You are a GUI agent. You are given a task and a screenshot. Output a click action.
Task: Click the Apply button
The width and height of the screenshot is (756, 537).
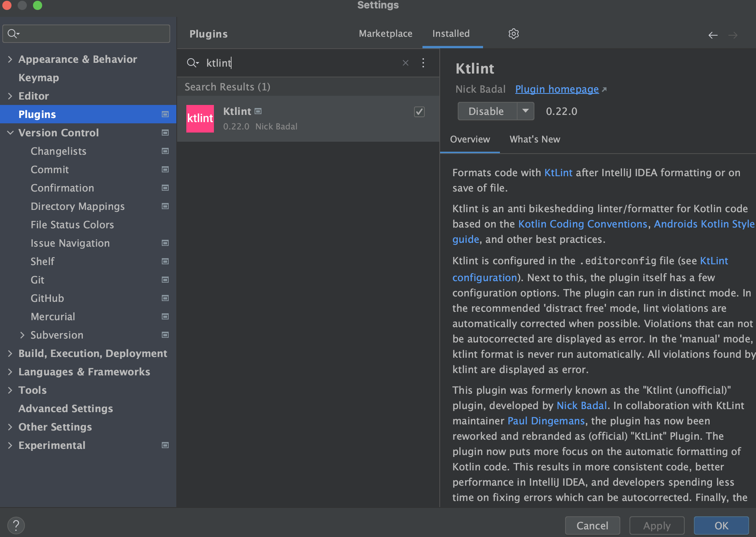click(x=657, y=526)
